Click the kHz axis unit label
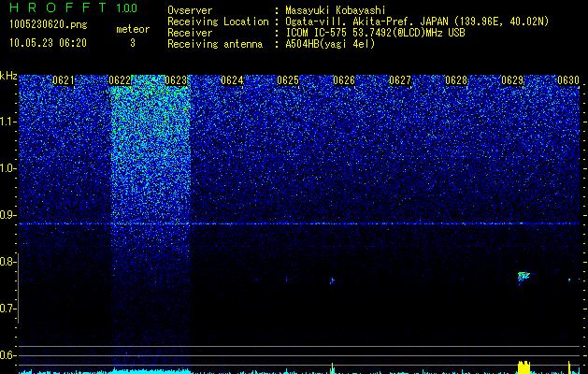 [8, 76]
